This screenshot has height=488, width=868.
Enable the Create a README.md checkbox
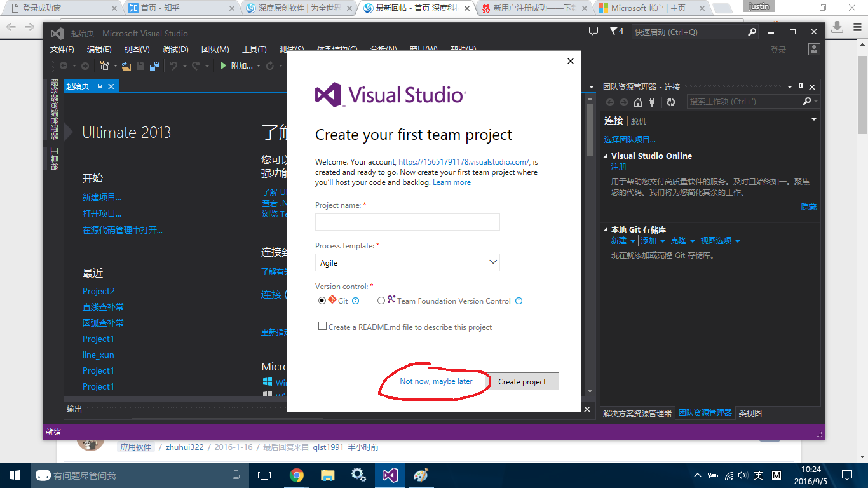tap(323, 327)
